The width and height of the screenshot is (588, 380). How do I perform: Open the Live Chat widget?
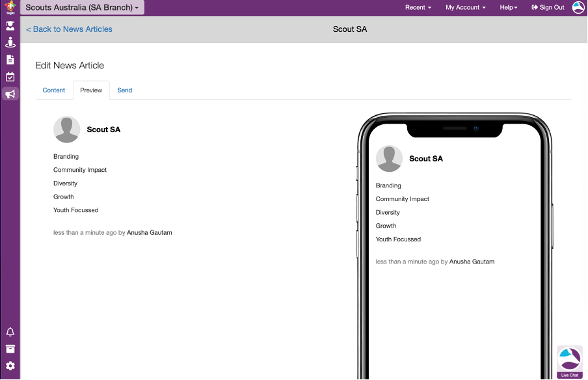tap(569, 362)
